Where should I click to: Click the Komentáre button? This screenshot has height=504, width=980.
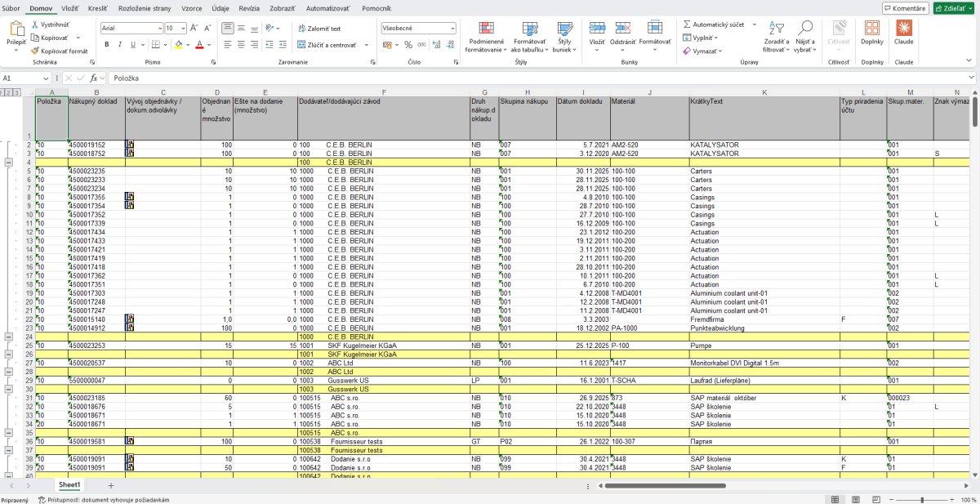click(905, 8)
